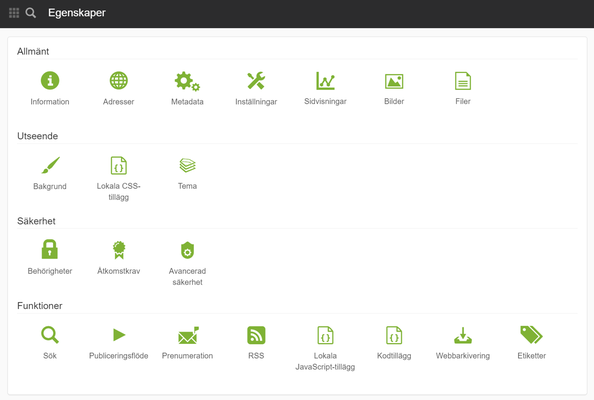Open Filer document icon
Screen dimensions: 594x400
pyautogui.click(x=463, y=81)
